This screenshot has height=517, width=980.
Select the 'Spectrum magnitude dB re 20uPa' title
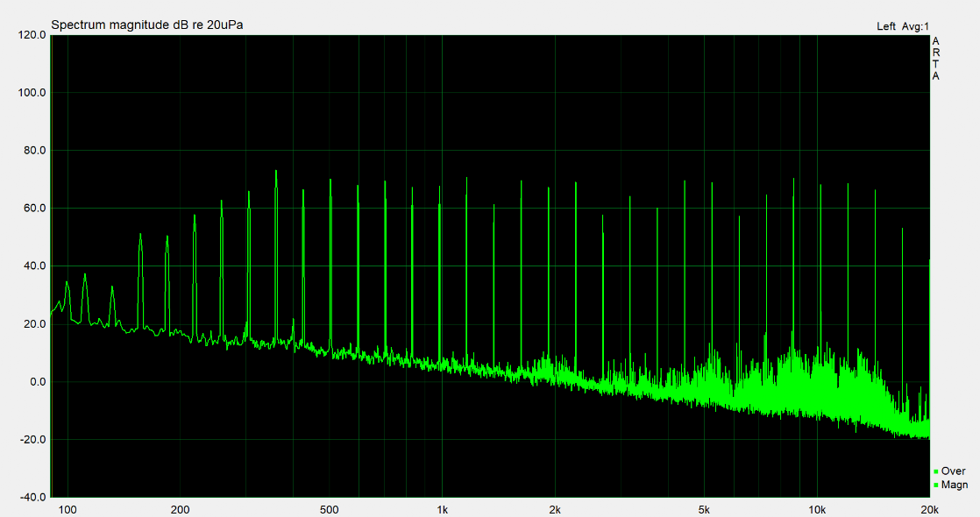tap(147, 25)
